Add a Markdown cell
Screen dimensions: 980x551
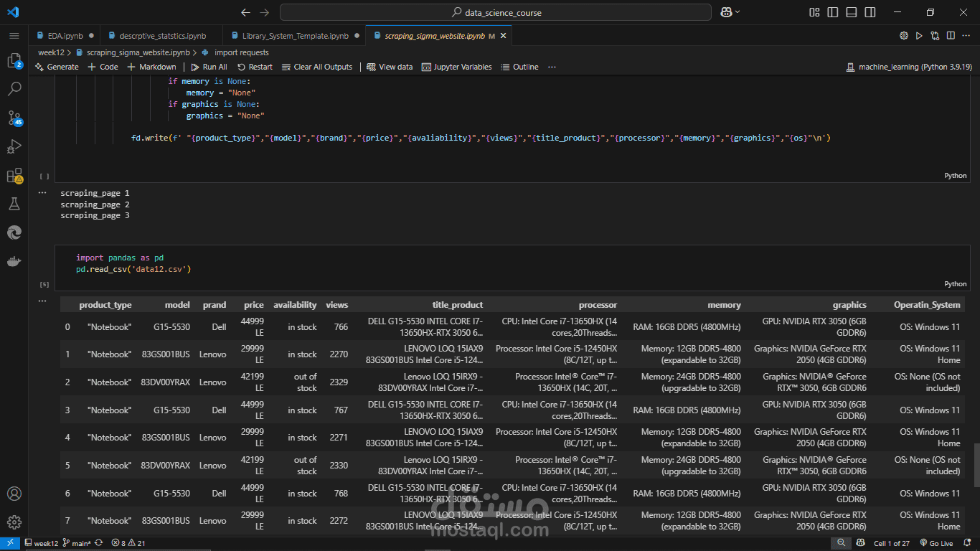click(x=151, y=67)
